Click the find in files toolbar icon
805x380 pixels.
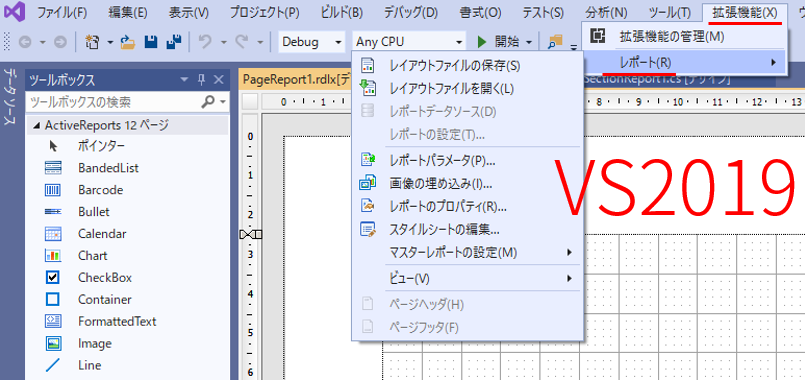[x=555, y=42]
